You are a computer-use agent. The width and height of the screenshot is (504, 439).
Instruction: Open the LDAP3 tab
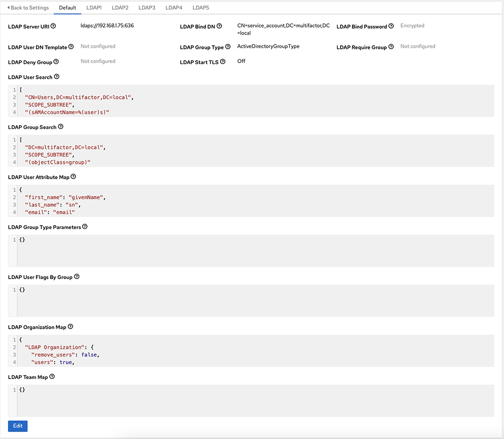(x=147, y=8)
